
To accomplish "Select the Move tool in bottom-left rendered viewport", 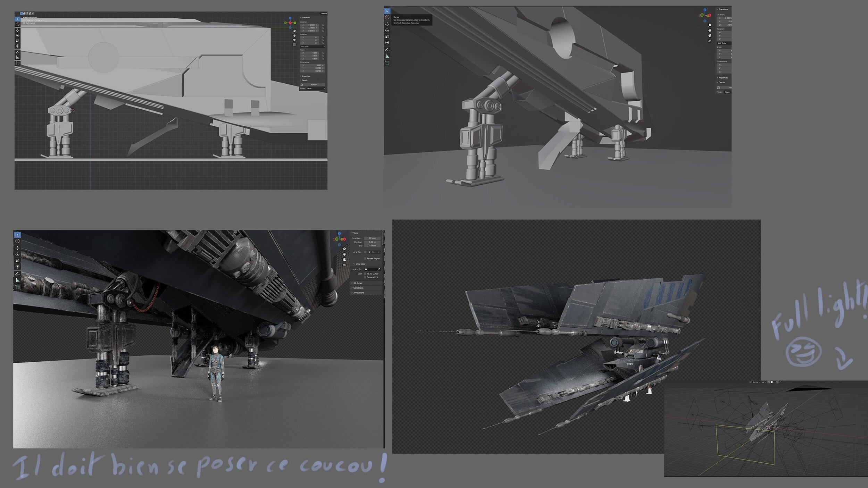I will tap(17, 248).
